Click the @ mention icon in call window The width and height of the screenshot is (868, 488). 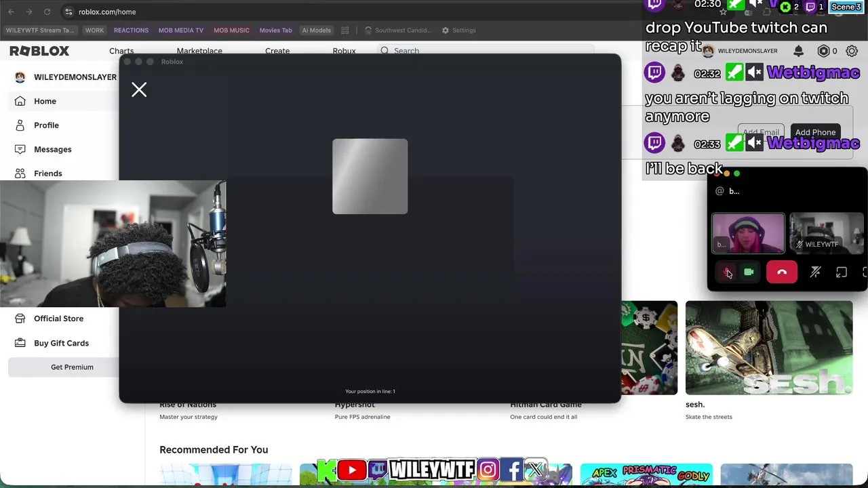[719, 191]
